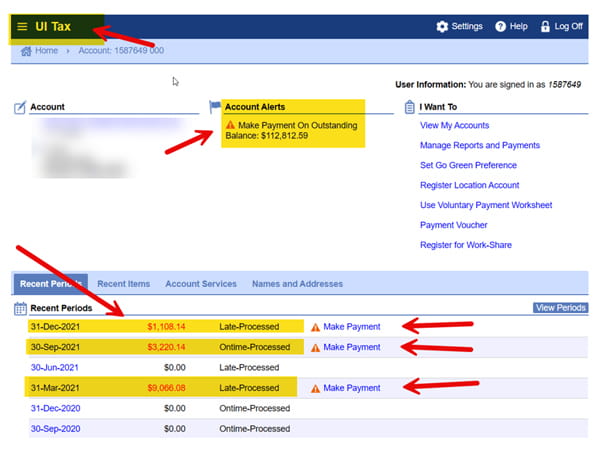Switch to Names and Addresses tab
The image size is (600, 464).
(x=297, y=284)
